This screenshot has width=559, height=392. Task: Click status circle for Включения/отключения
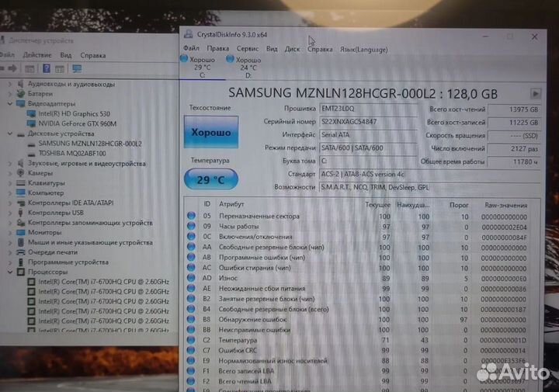pyautogui.click(x=191, y=236)
